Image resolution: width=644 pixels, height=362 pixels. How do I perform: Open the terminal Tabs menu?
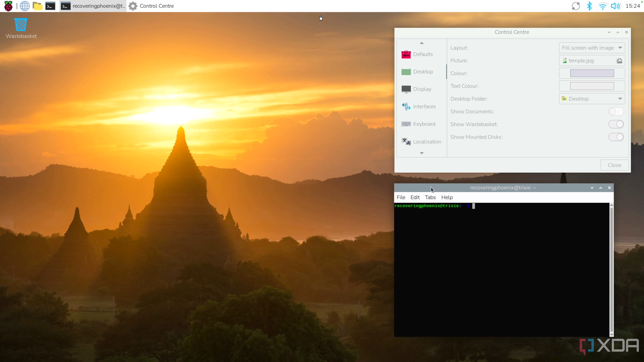click(x=430, y=197)
